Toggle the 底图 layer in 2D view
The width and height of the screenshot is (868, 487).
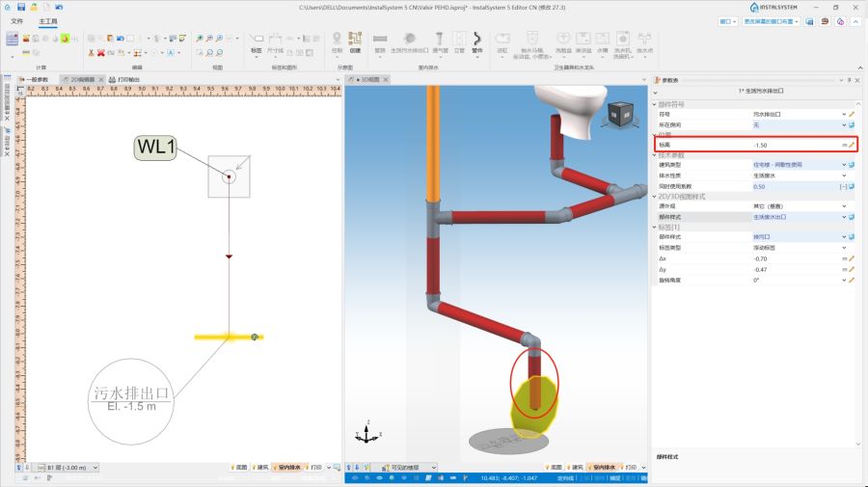click(x=240, y=466)
